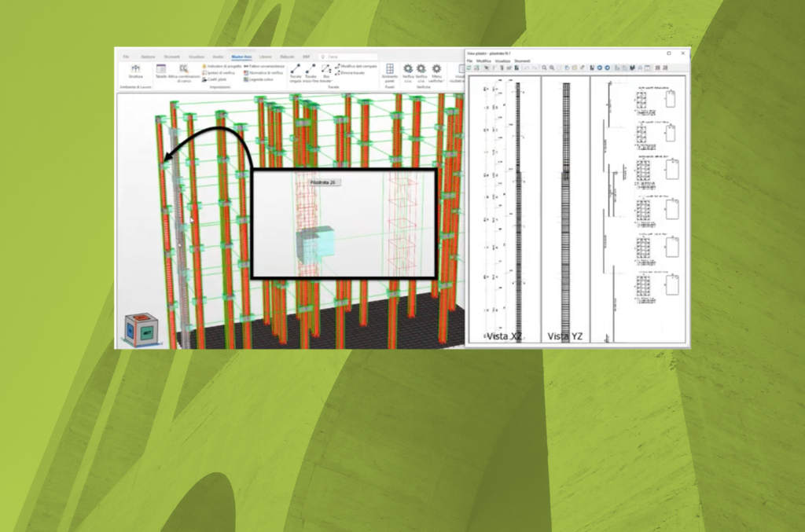Click the Struttura icon in the ribbon

[136, 69]
